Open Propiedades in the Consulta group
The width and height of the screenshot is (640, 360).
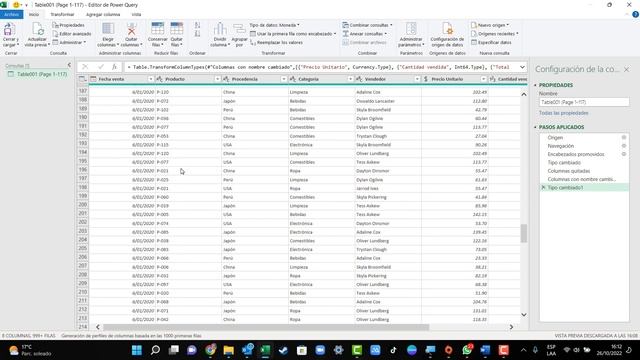[68, 25]
